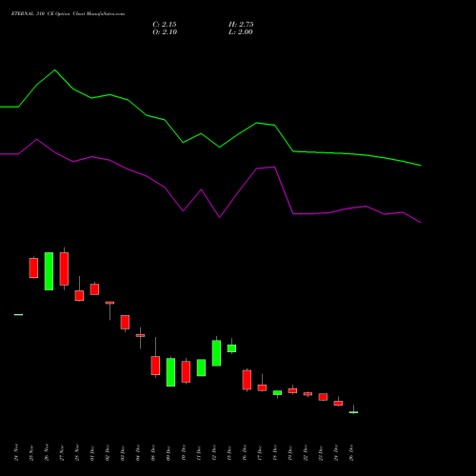Click the red candlestick for 23 Dec
Viewport: 476px width, 476px height.
(323, 397)
